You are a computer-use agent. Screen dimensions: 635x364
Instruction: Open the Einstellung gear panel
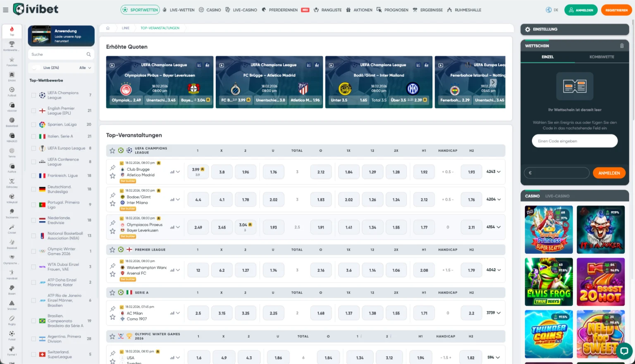[x=528, y=29]
